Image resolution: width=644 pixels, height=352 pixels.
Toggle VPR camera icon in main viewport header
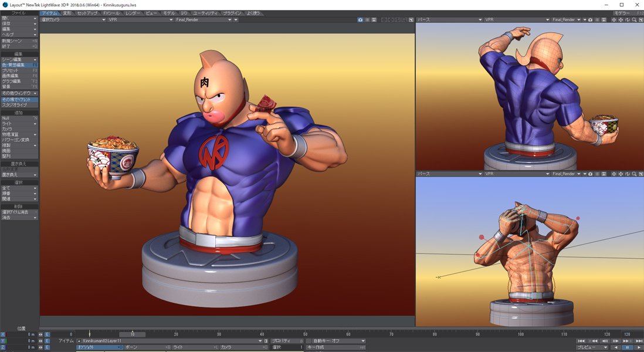tap(360, 20)
